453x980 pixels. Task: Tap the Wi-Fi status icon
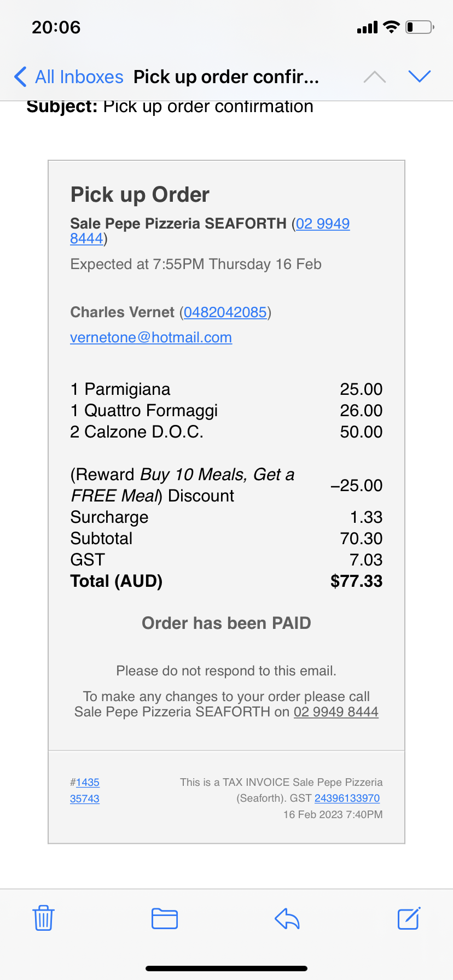[392, 27]
